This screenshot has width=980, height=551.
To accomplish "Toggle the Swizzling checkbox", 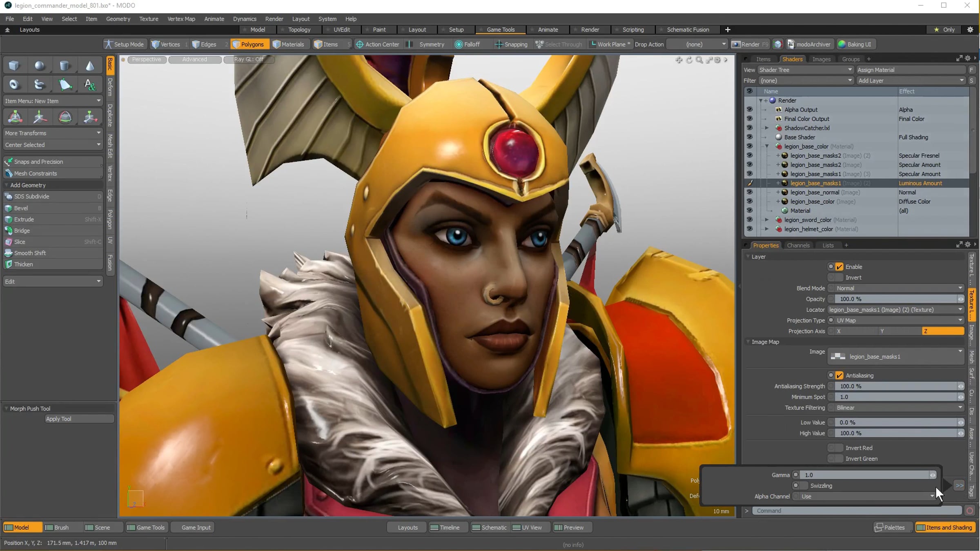I will click(x=804, y=486).
